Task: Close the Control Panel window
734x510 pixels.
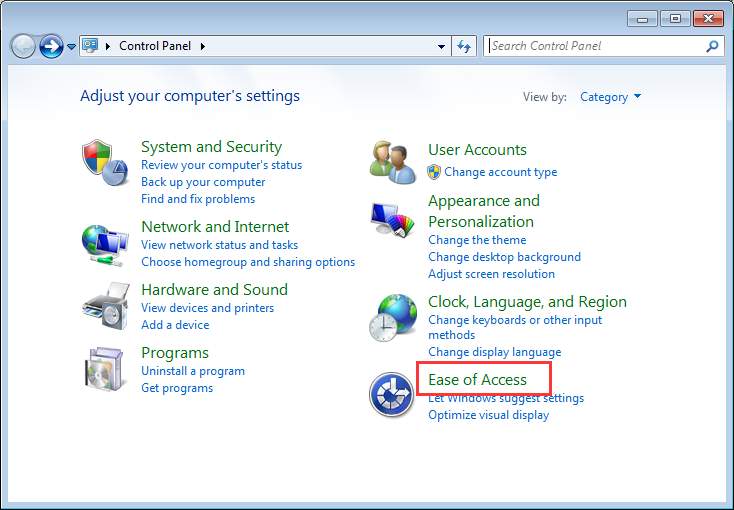Action: coord(709,19)
